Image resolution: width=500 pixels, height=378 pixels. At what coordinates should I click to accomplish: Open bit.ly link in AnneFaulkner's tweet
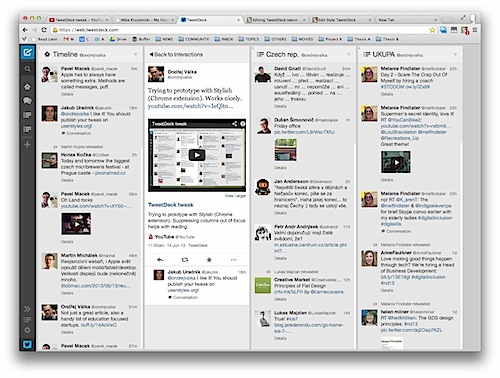395,277
